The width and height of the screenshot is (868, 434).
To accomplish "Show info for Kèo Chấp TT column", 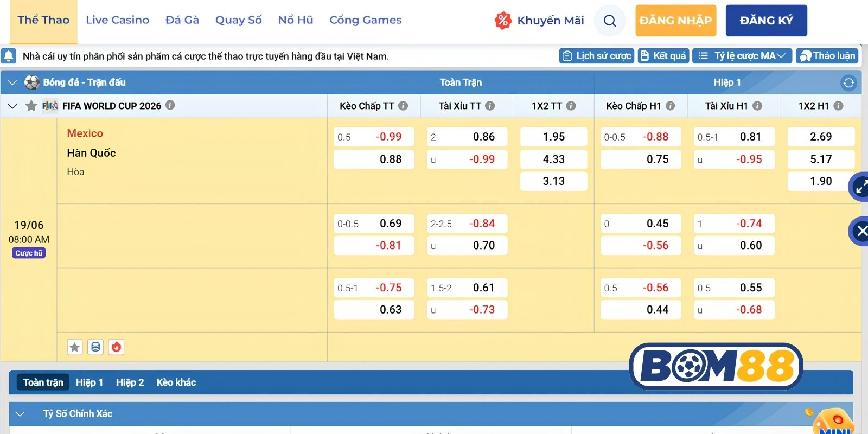I will point(403,106).
